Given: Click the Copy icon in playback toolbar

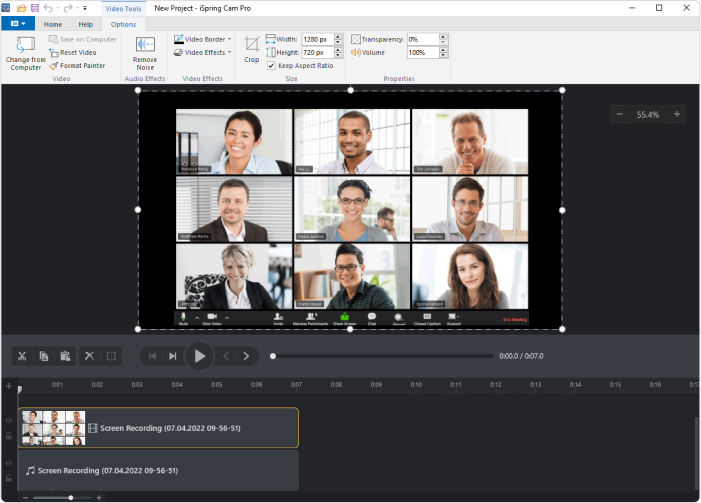Looking at the screenshot, I should 43,356.
